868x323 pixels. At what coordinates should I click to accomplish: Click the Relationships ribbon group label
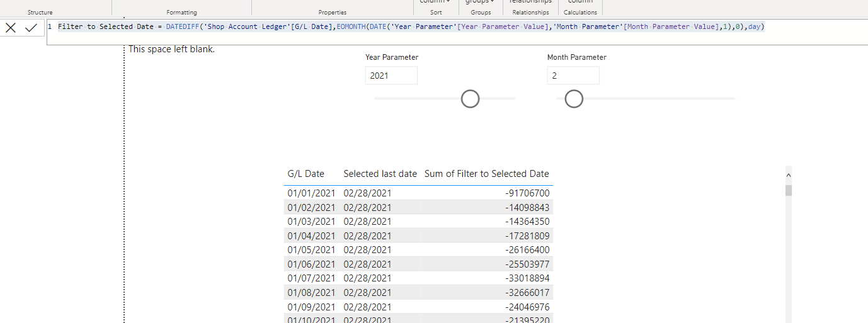(x=530, y=12)
